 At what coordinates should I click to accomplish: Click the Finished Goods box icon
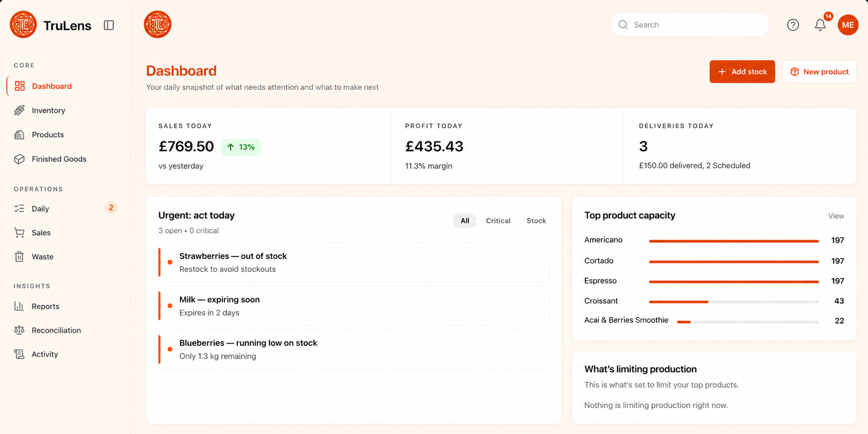(20, 159)
